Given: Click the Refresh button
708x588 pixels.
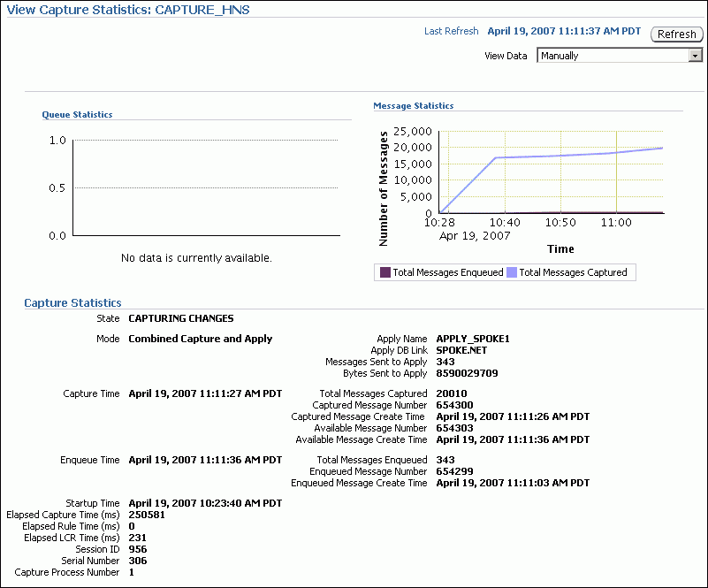Looking at the screenshot, I should pos(676,34).
